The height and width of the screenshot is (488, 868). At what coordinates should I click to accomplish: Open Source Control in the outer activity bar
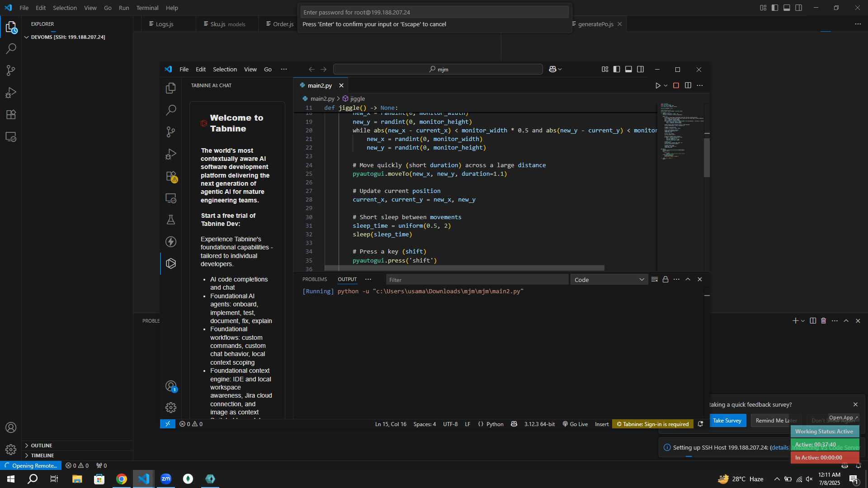click(11, 70)
